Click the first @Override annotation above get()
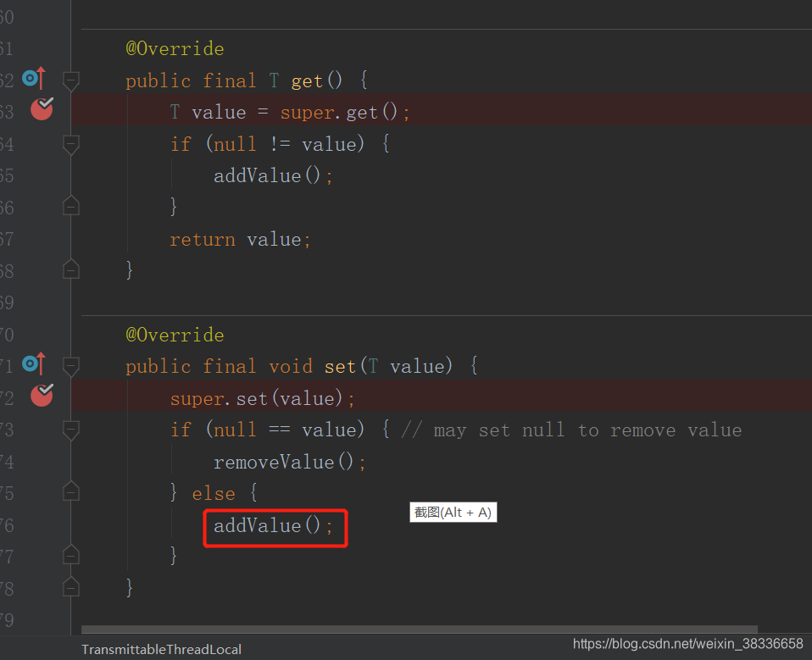812x660 pixels. pos(175,48)
